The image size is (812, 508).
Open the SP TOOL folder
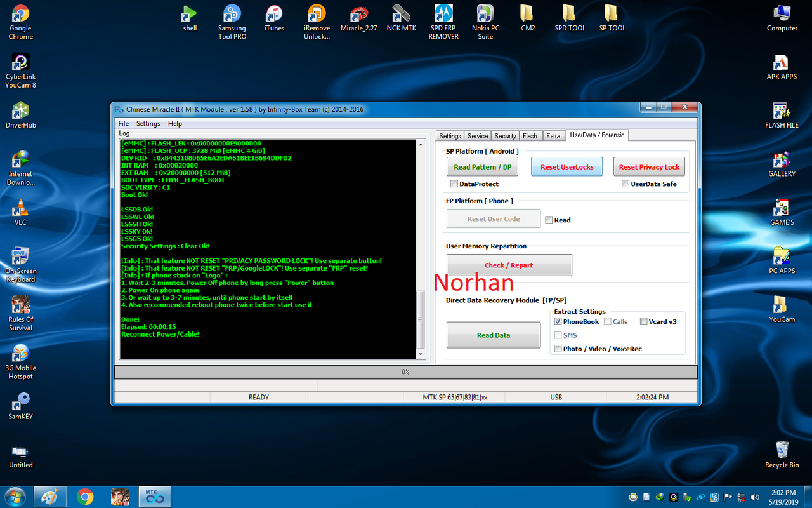612,18
